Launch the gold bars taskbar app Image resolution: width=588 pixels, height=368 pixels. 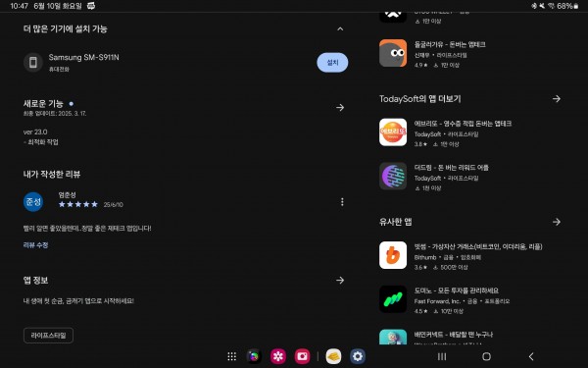tap(333, 356)
